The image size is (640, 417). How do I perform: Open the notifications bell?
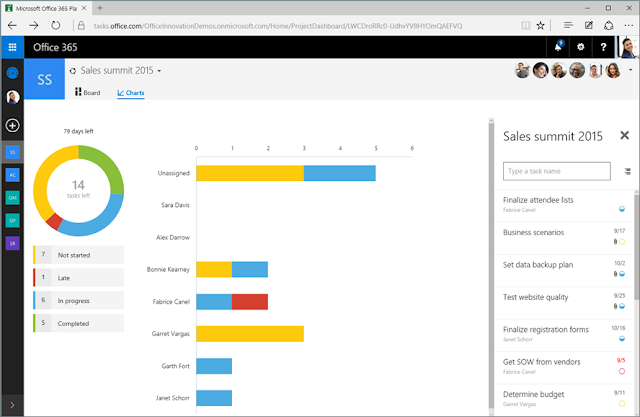[558, 47]
